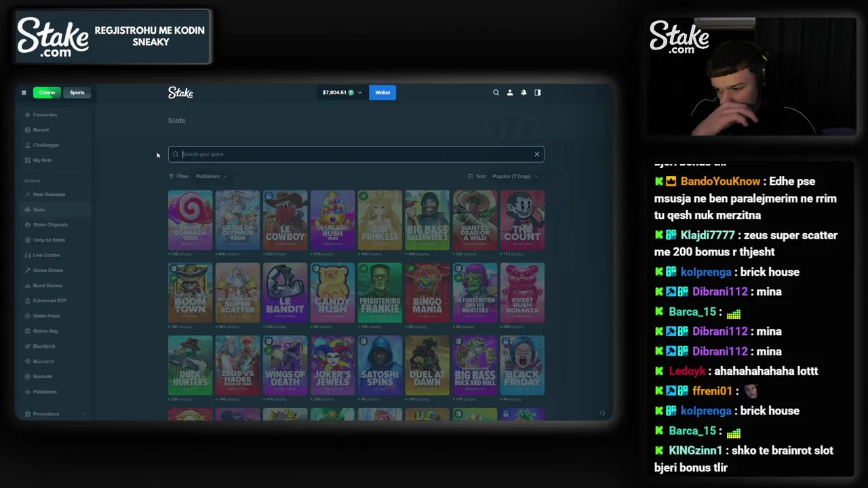
Task: Open Challenges in the sidebar
Action: (42, 145)
